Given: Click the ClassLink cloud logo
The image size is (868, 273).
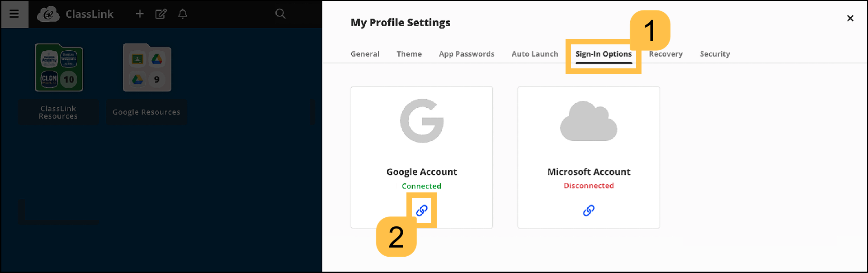Looking at the screenshot, I should [x=48, y=14].
